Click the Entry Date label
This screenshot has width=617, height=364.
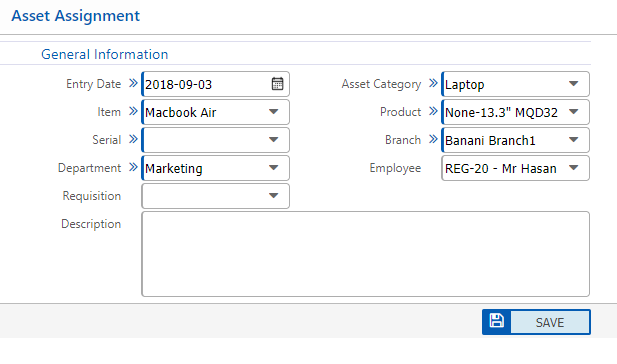(93, 84)
